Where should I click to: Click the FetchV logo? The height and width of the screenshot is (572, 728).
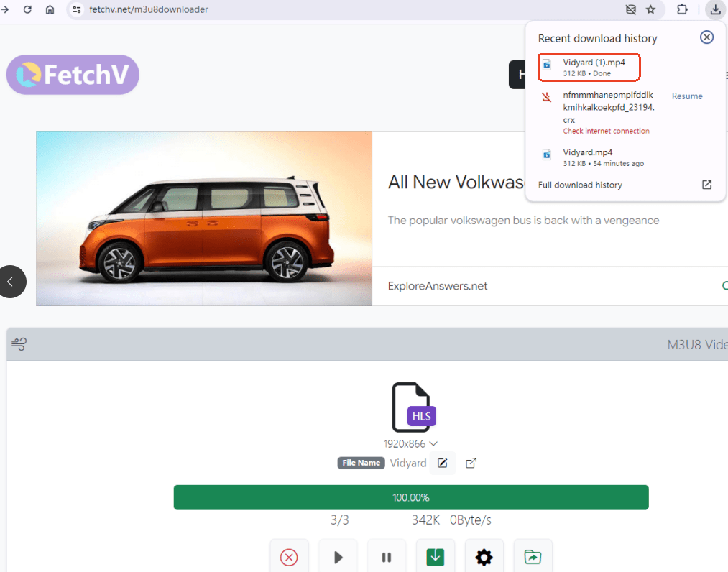(73, 75)
